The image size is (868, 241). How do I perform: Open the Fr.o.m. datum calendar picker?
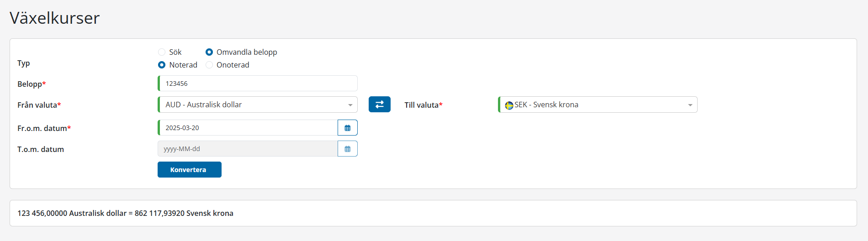click(x=347, y=128)
